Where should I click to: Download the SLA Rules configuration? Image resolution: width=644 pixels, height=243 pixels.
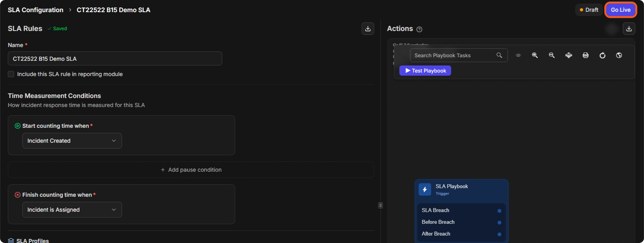(x=368, y=29)
